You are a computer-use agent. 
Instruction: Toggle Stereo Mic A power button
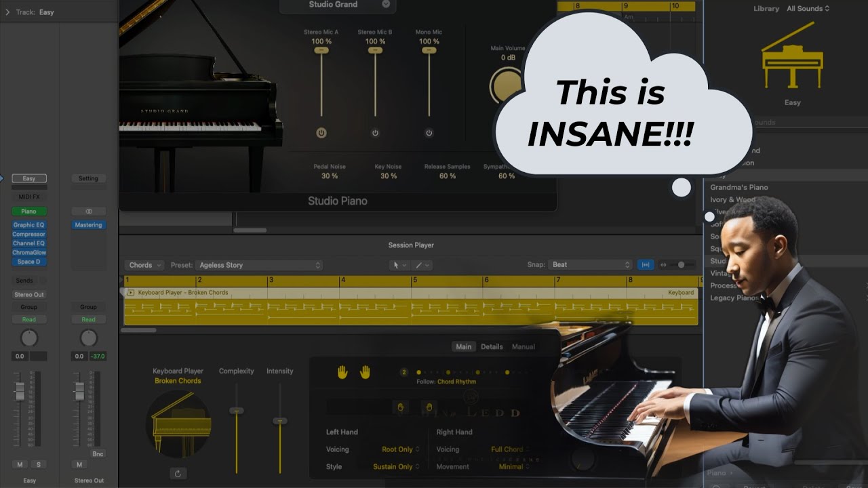(321, 133)
